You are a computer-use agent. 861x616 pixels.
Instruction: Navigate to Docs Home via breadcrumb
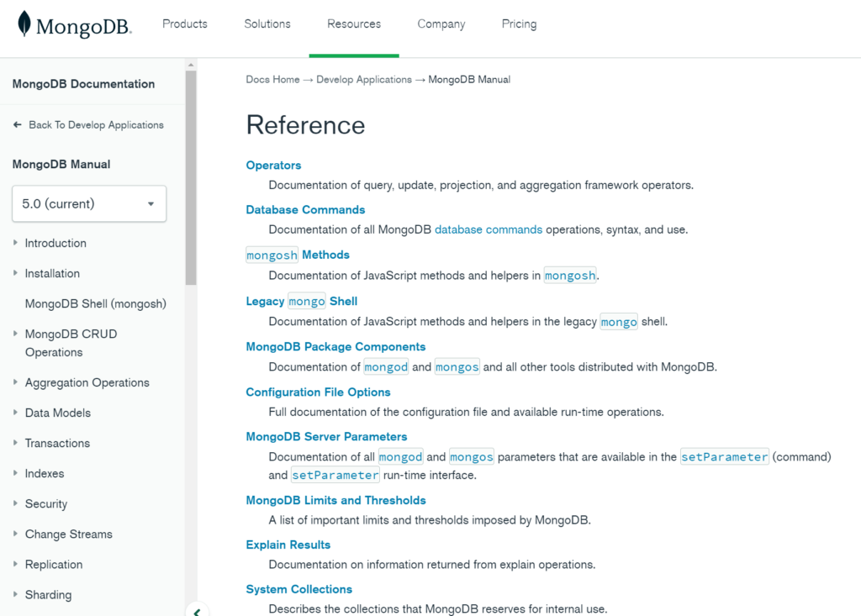[x=272, y=79]
